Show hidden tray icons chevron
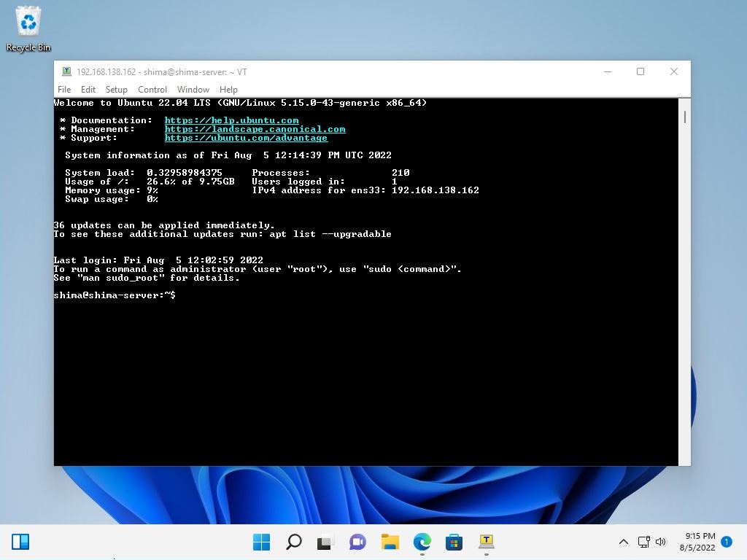The image size is (747, 560). [623, 542]
